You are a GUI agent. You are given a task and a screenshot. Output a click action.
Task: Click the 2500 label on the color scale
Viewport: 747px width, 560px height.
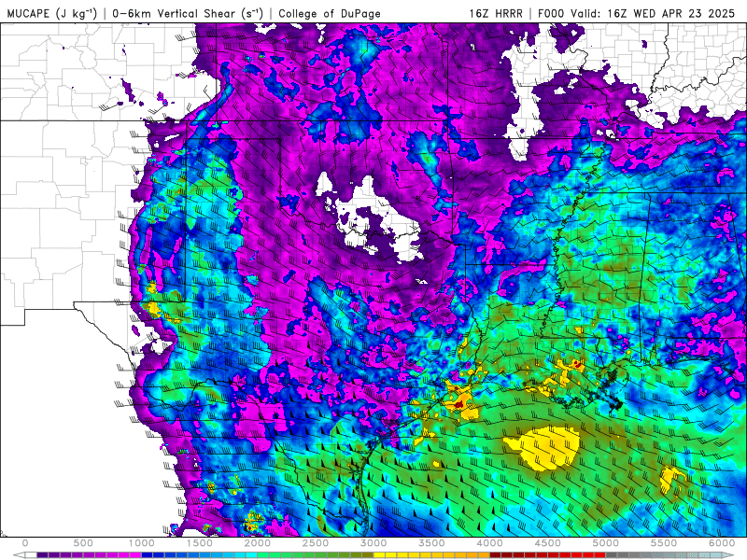(x=316, y=543)
